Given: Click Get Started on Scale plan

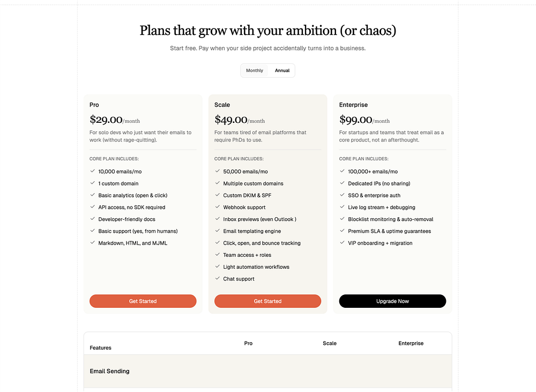Looking at the screenshot, I should click(x=267, y=301).
